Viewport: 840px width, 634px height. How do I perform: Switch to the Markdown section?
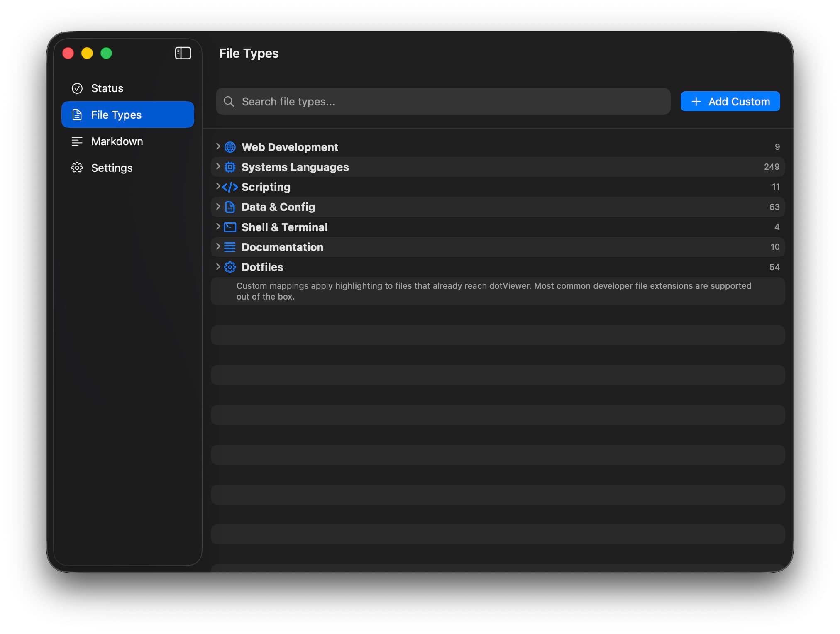(x=117, y=141)
